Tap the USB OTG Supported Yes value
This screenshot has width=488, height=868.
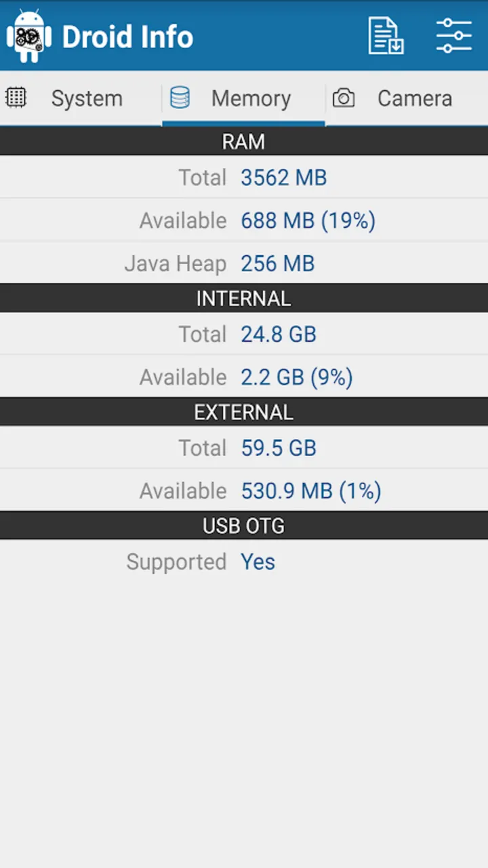(258, 561)
